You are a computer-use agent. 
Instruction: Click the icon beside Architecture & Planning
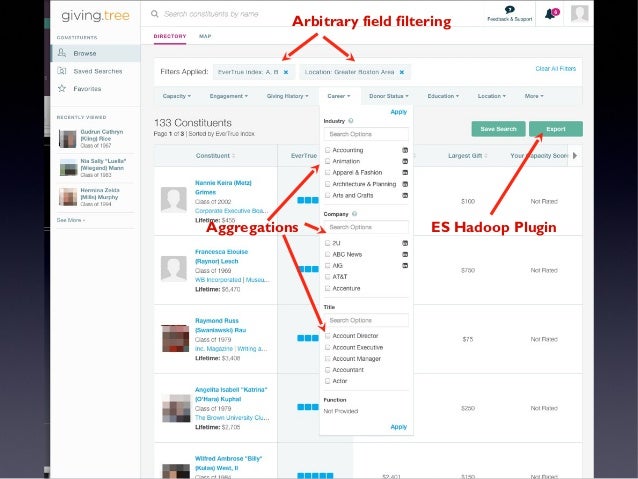(x=405, y=184)
